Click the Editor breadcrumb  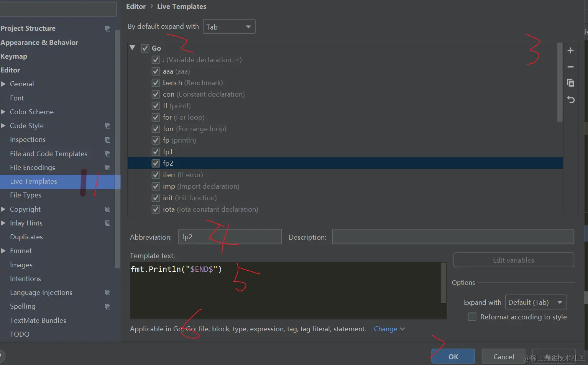coord(136,7)
